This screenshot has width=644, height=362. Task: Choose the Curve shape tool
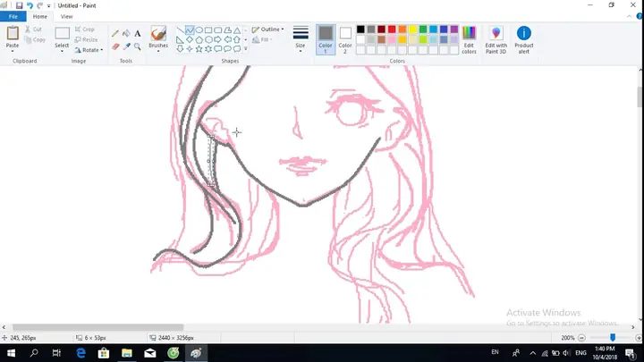(190, 30)
